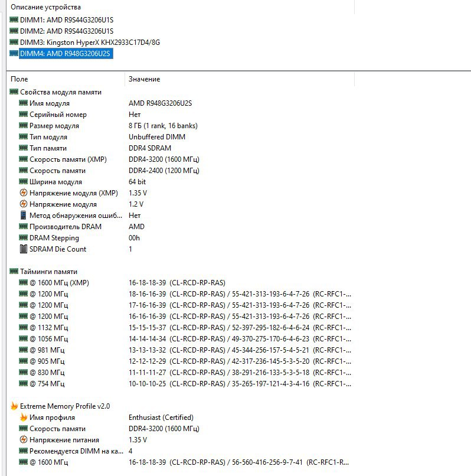Click the icon next to 'Производитель DRAM'

pyautogui.click(x=24, y=226)
